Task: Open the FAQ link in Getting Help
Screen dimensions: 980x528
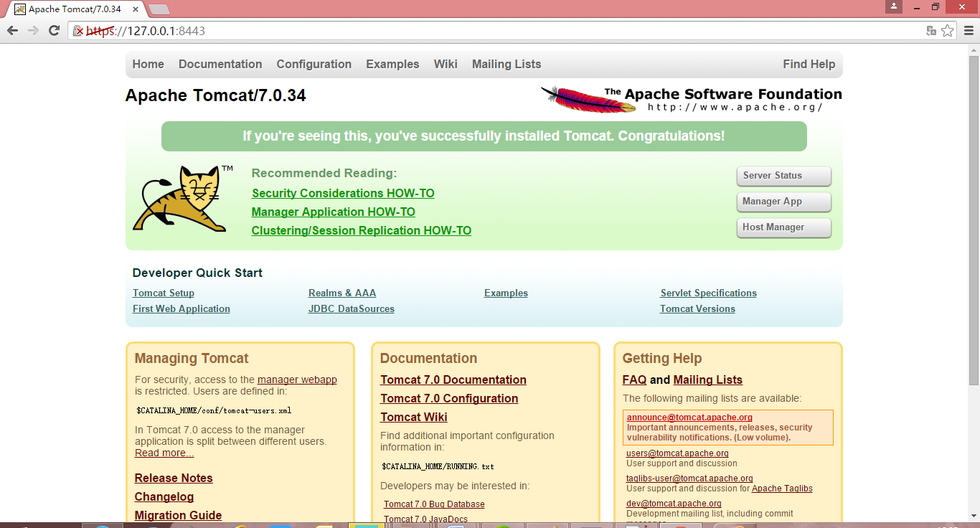Action: click(x=634, y=379)
